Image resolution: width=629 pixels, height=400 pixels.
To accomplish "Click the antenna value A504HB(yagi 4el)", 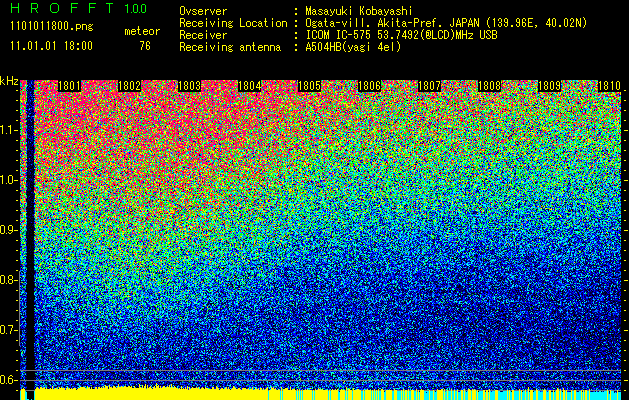I will [x=353, y=47].
